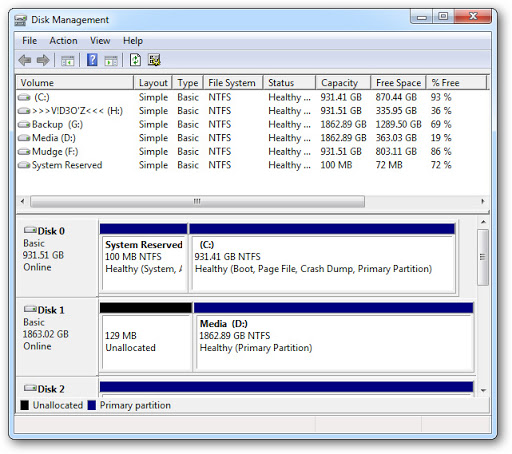Select the System Reserved partition block on Disk 0
Viewport: 512px width, 454px height.
pyautogui.click(x=144, y=259)
